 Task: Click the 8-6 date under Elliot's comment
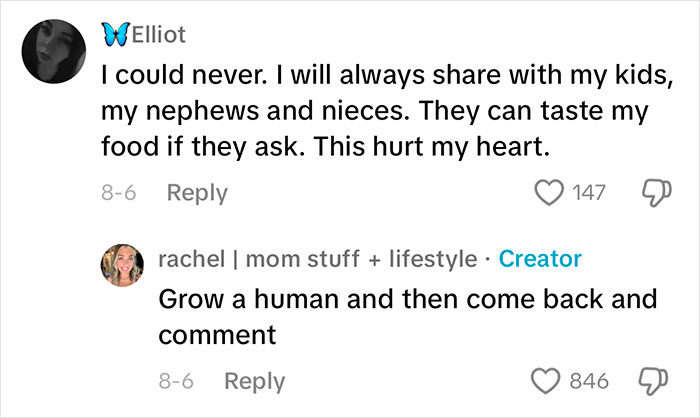click(118, 193)
